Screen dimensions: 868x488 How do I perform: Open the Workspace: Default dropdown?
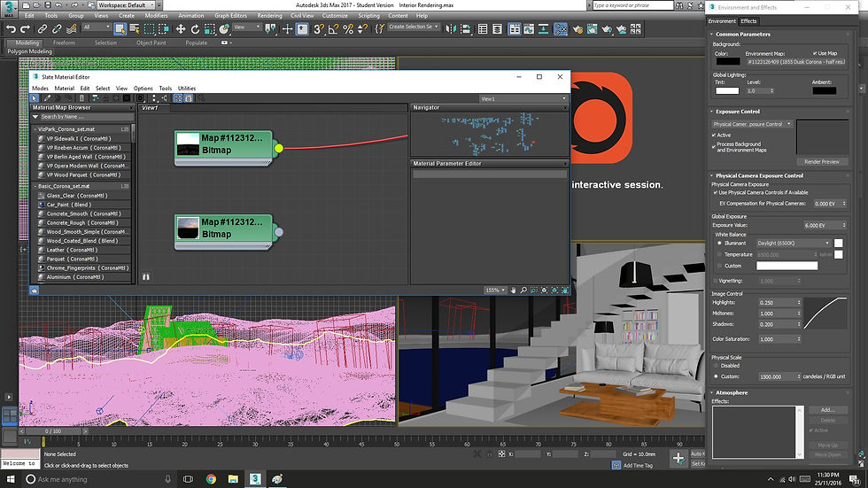pos(127,5)
